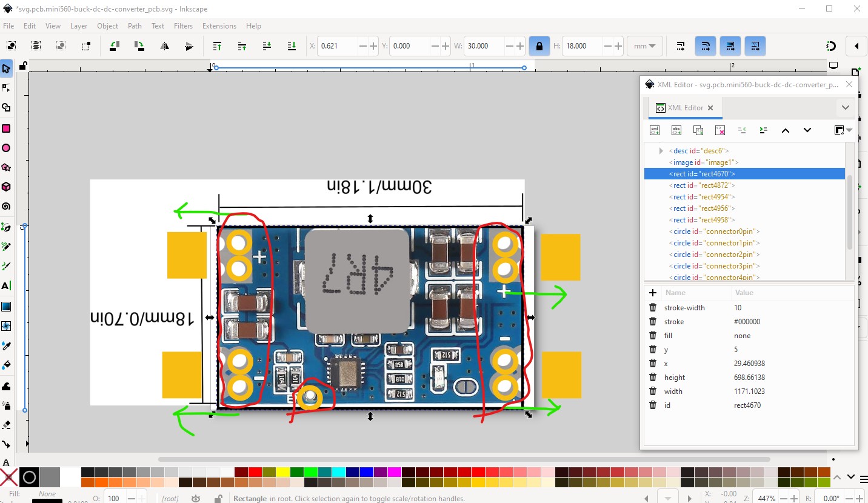Open the Filters menu
The height and width of the screenshot is (503, 868).
pyautogui.click(x=183, y=26)
